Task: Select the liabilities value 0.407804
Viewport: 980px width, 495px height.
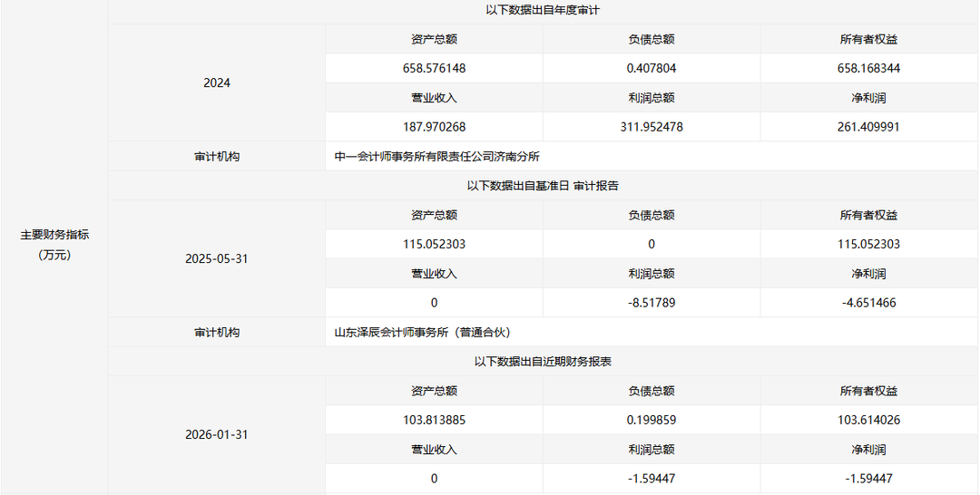Action: tap(652, 68)
